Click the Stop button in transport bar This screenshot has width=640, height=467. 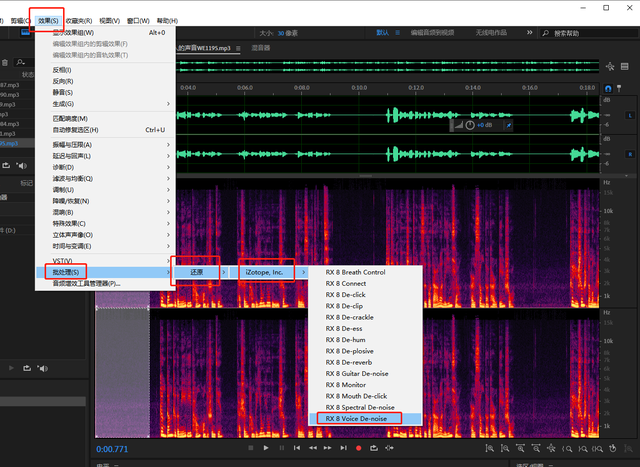251,448
